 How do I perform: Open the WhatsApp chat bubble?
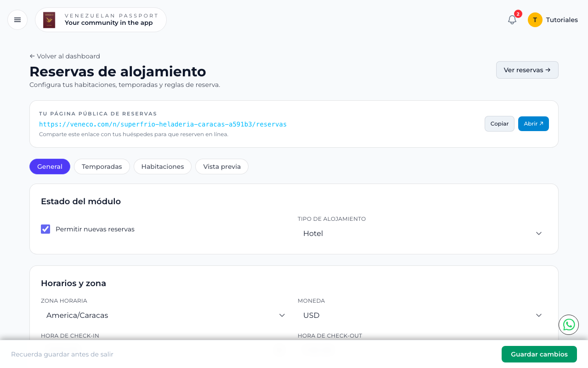coord(569,325)
